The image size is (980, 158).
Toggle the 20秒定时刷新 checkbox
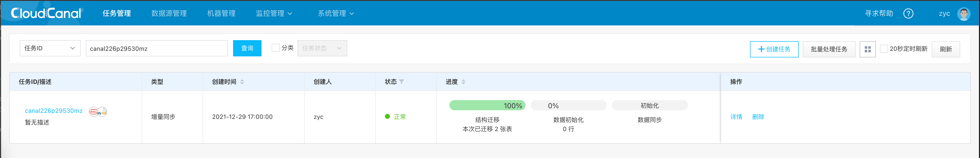click(x=884, y=49)
